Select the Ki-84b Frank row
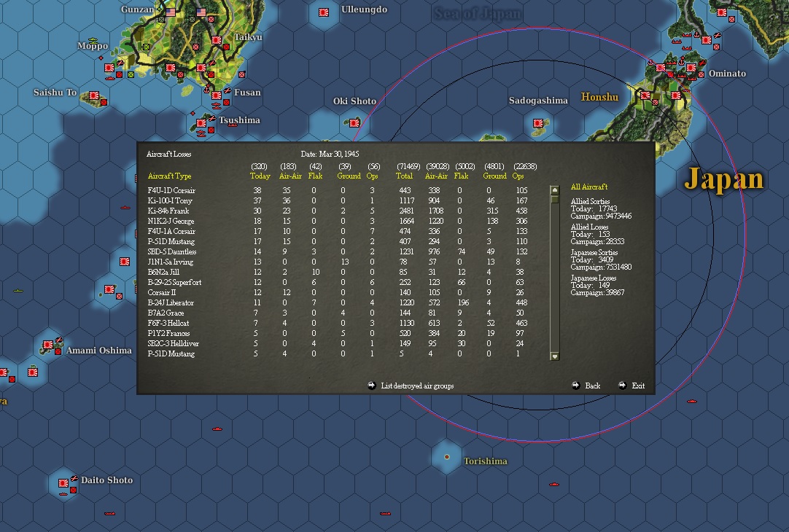 coord(338,211)
